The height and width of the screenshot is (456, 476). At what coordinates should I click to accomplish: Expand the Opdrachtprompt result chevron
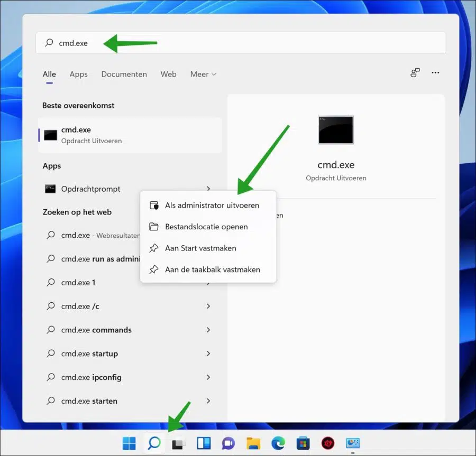(x=208, y=189)
